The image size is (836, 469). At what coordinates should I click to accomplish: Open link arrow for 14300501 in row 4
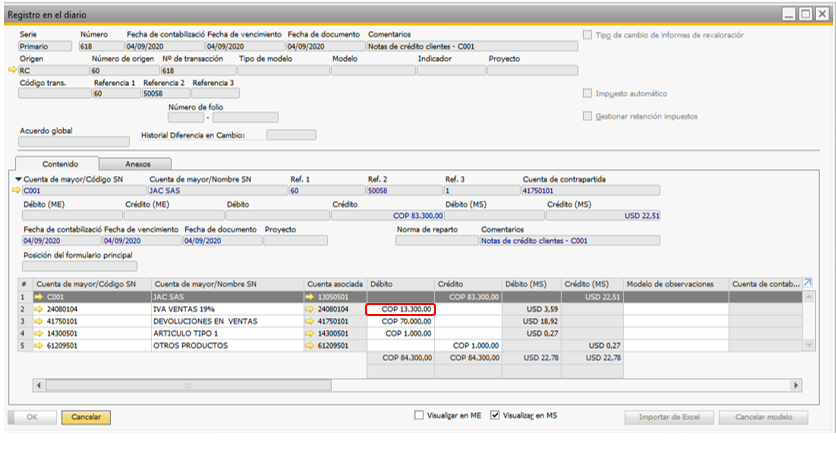coord(39,334)
